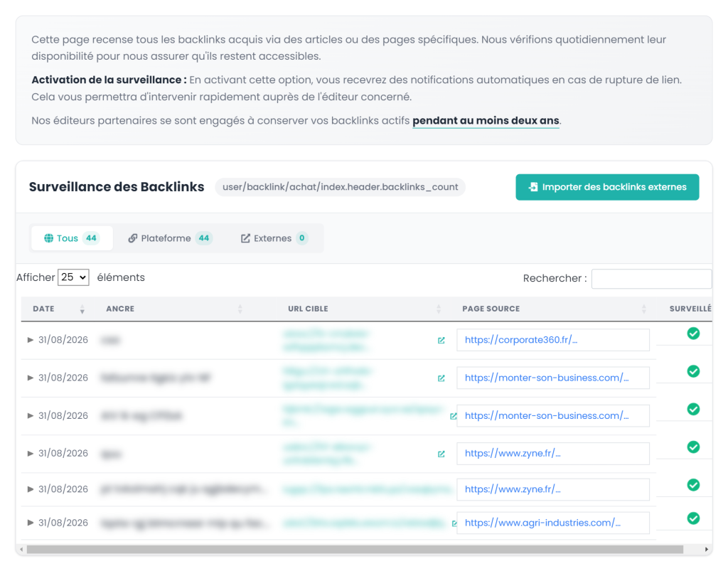The width and height of the screenshot is (728, 586).
Task: Open first https://monter-son-business.com/ source link
Action: pyautogui.click(x=547, y=378)
